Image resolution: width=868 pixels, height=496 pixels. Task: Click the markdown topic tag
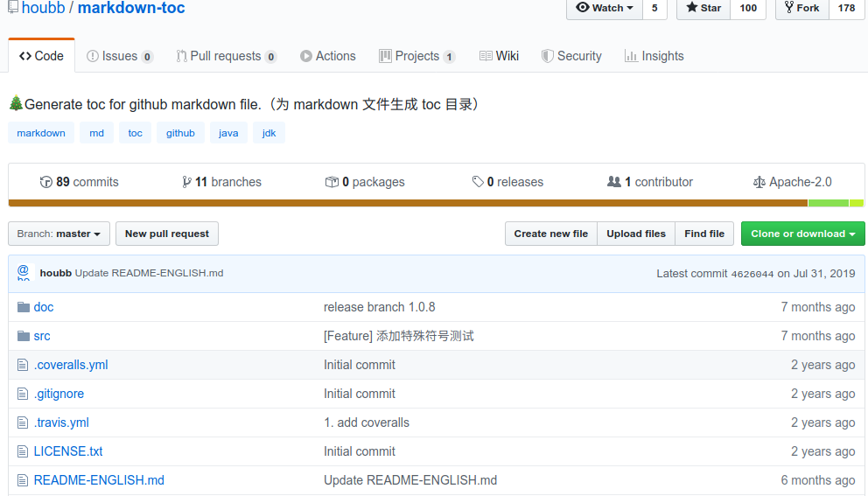point(41,133)
